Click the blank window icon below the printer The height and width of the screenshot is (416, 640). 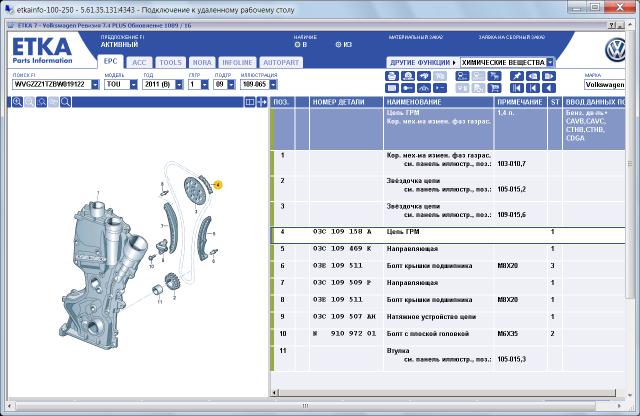392,88
